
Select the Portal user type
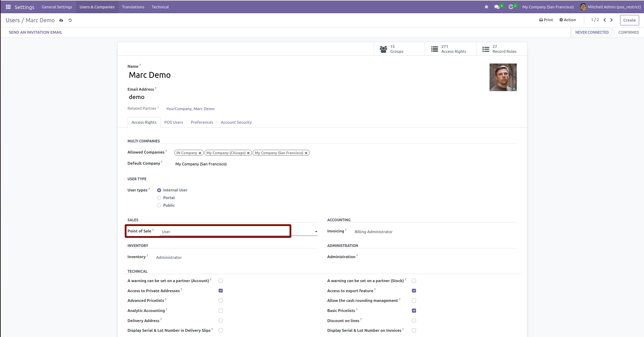tap(159, 198)
